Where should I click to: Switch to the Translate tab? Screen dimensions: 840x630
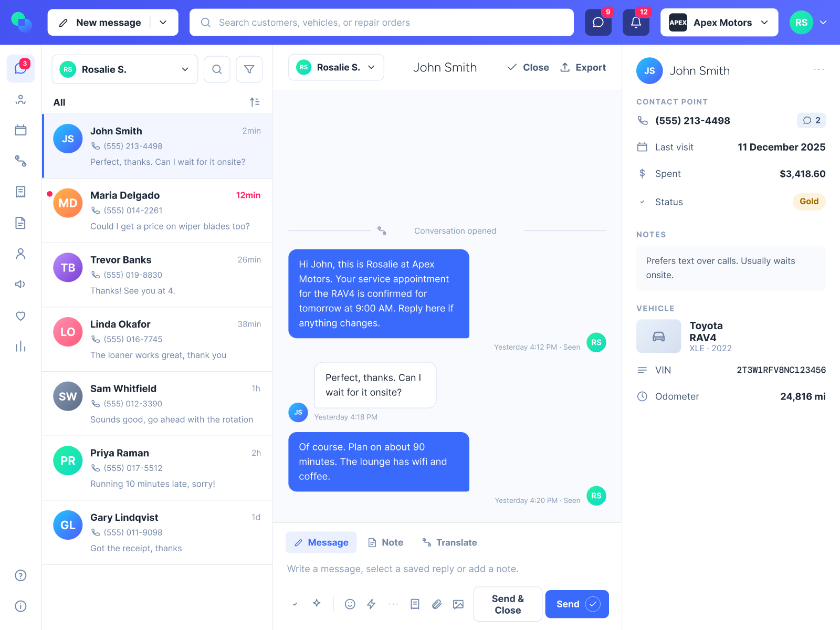pos(450,542)
